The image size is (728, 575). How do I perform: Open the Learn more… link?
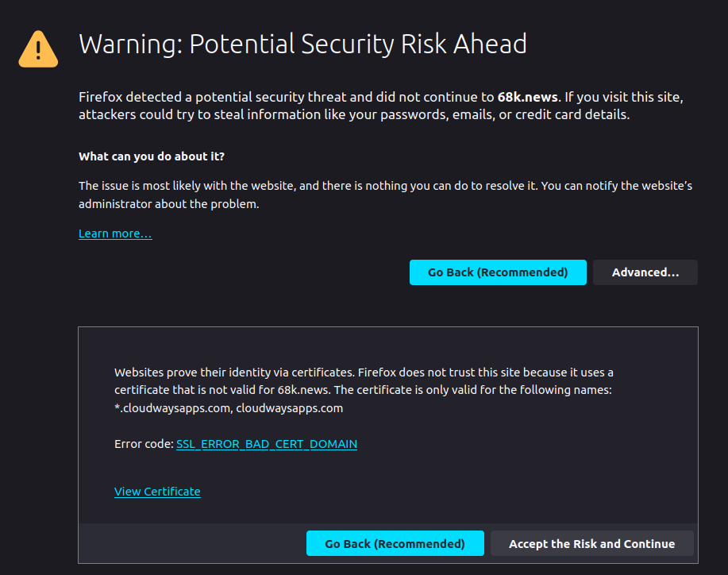(x=115, y=233)
